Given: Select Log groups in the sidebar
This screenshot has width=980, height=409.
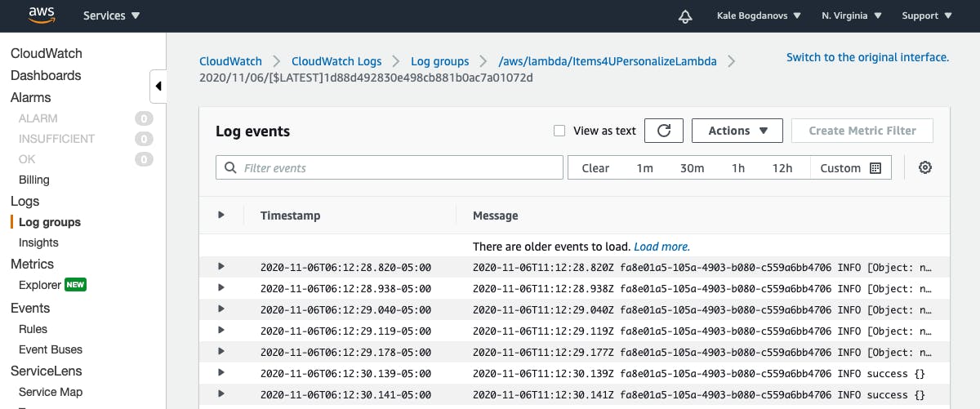Looking at the screenshot, I should [x=50, y=222].
